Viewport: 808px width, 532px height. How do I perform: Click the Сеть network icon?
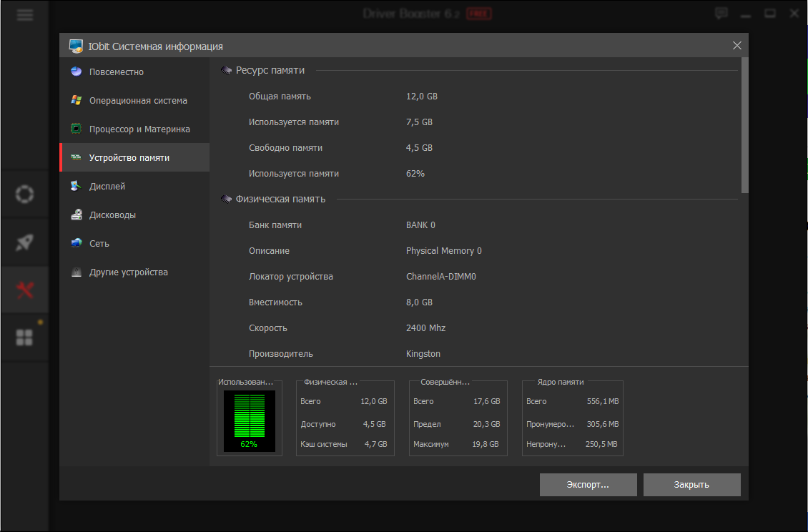click(76, 243)
